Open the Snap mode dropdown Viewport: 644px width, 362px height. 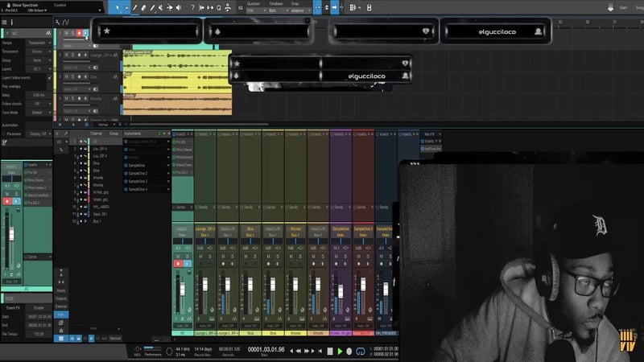301,10
